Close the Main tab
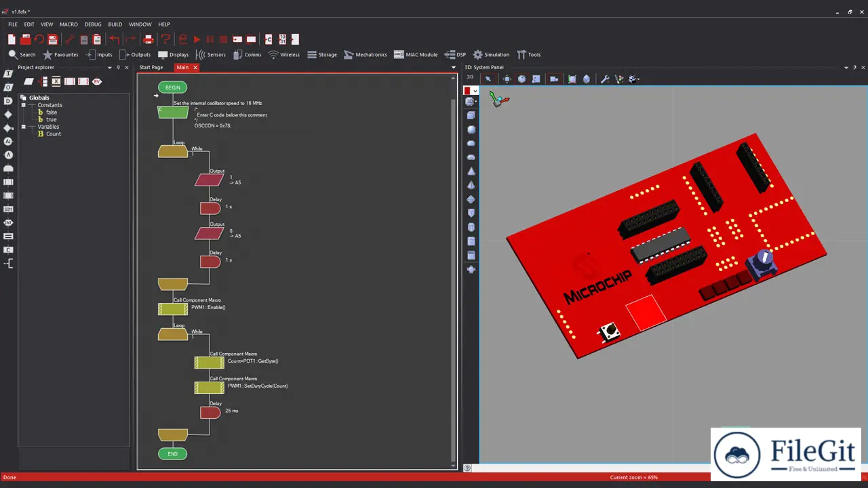The height and width of the screenshot is (488, 868). 195,67
